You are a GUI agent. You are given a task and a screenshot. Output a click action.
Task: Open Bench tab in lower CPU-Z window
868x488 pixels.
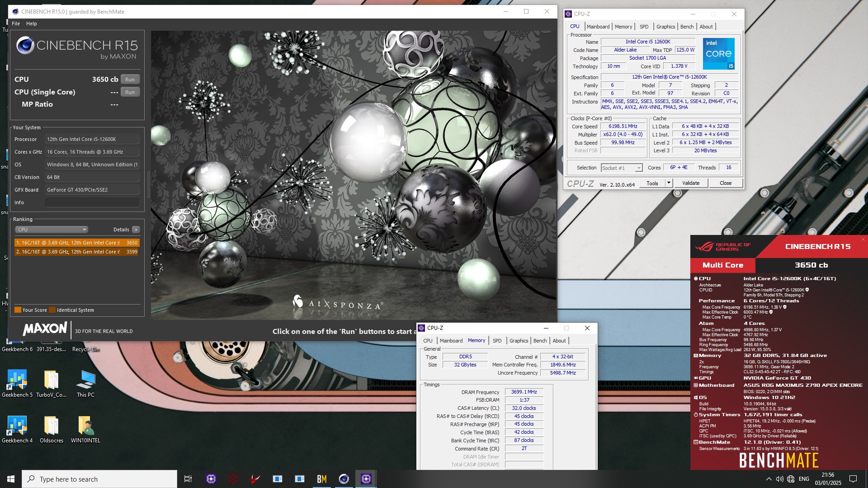click(540, 341)
